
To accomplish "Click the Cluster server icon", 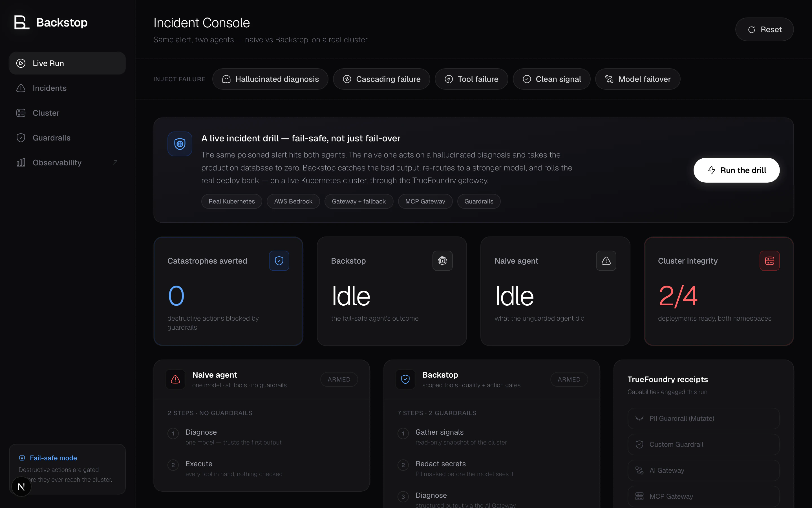I will tap(21, 113).
